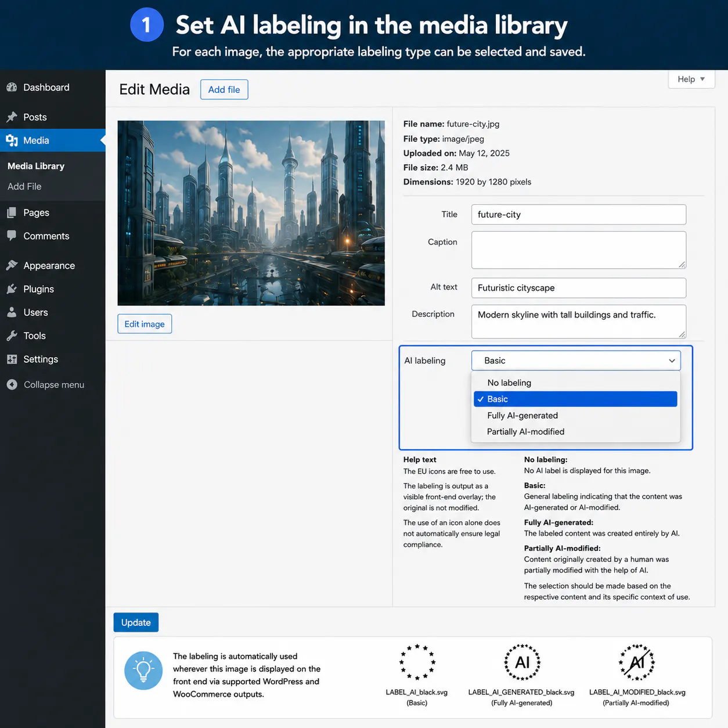Screen dimensions: 728x728
Task: Click the file size 2.4 MB
Action: click(455, 167)
